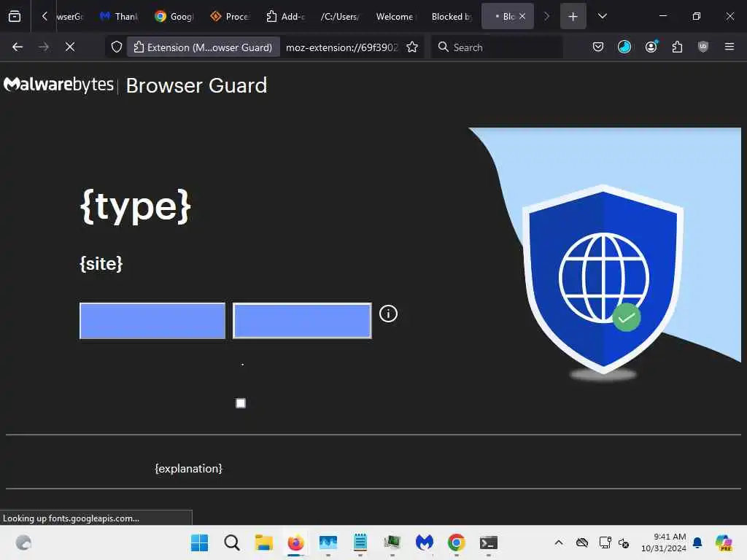Switch to the Process tab
The width and height of the screenshot is (747, 560).
coord(230,16)
